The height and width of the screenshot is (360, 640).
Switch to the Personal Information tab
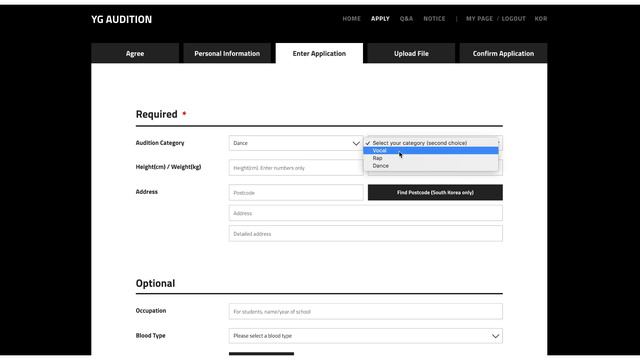(227, 53)
